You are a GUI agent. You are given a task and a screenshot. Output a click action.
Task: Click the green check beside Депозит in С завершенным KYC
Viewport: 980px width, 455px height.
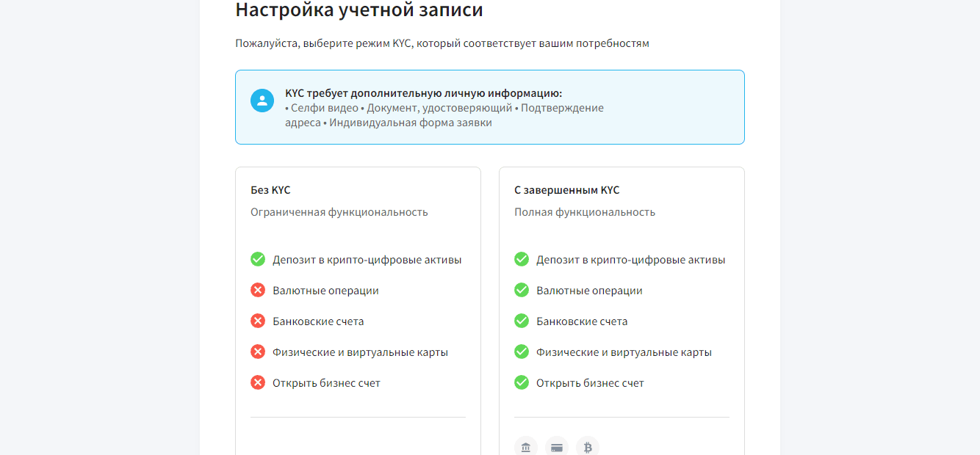point(522,259)
